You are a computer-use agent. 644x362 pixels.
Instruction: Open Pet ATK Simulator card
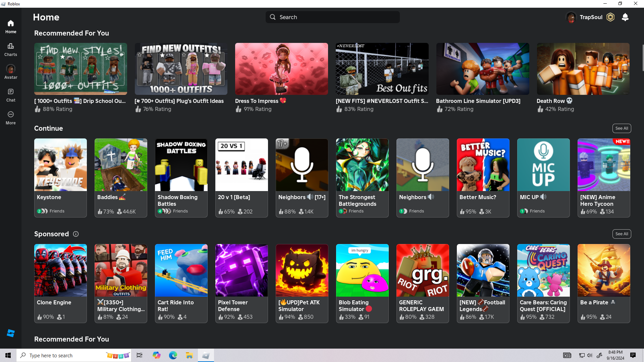click(x=302, y=283)
